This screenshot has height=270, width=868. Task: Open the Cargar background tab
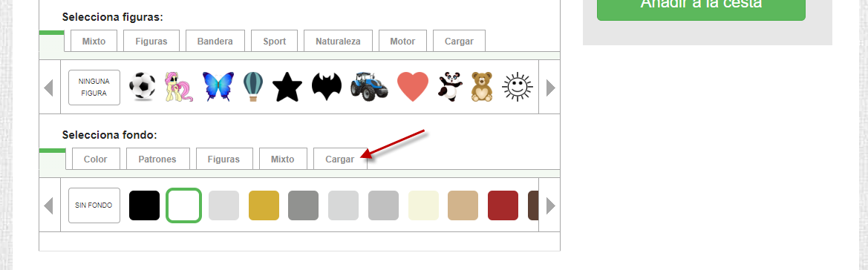pos(340,159)
